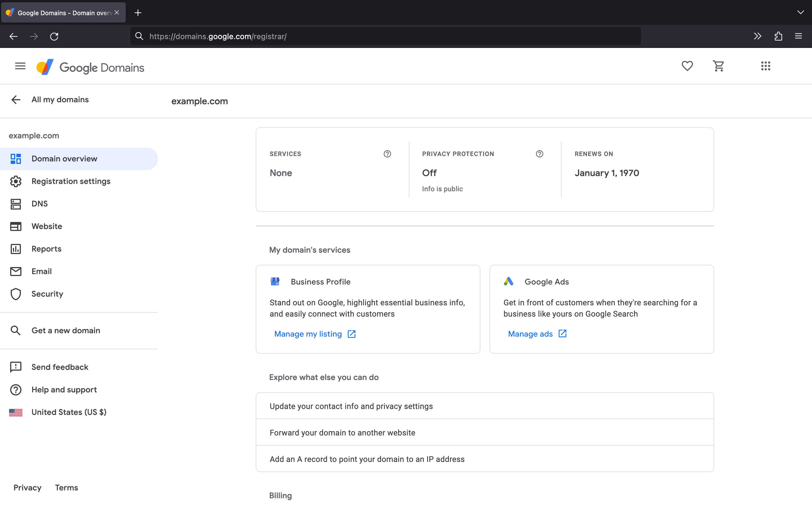
Task: Navigate to DNS settings
Action: click(x=40, y=204)
